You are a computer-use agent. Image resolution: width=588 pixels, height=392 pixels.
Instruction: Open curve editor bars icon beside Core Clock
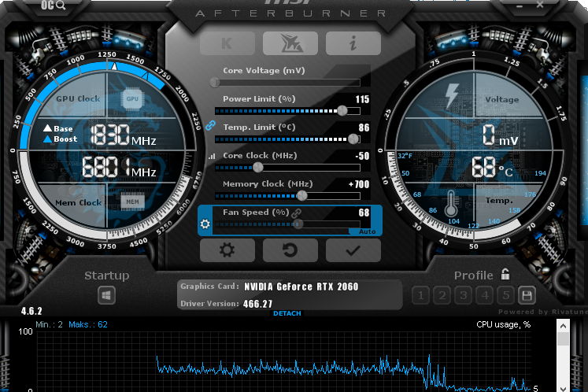[x=213, y=156]
